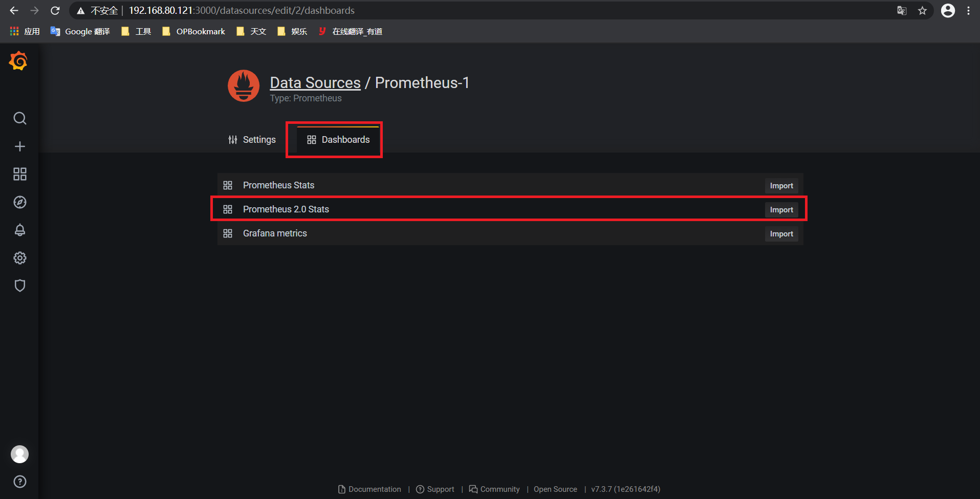Click the v7.3.7 version link
This screenshot has width=980, height=499.
625,489
